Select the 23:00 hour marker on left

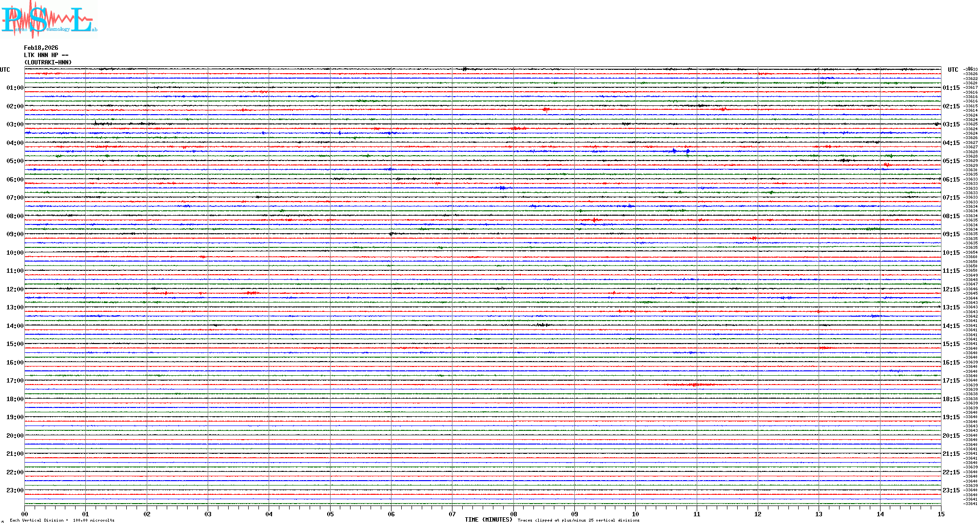(x=15, y=490)
